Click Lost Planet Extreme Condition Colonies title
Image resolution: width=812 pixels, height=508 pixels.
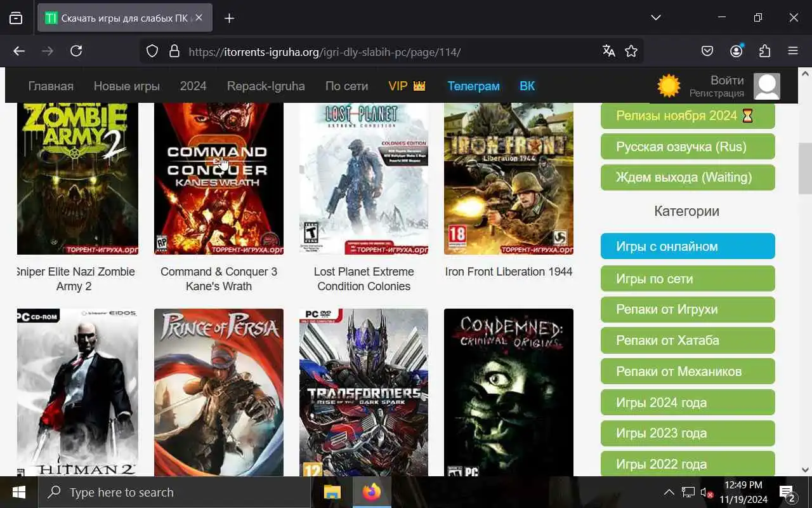(x=363, y=279)
